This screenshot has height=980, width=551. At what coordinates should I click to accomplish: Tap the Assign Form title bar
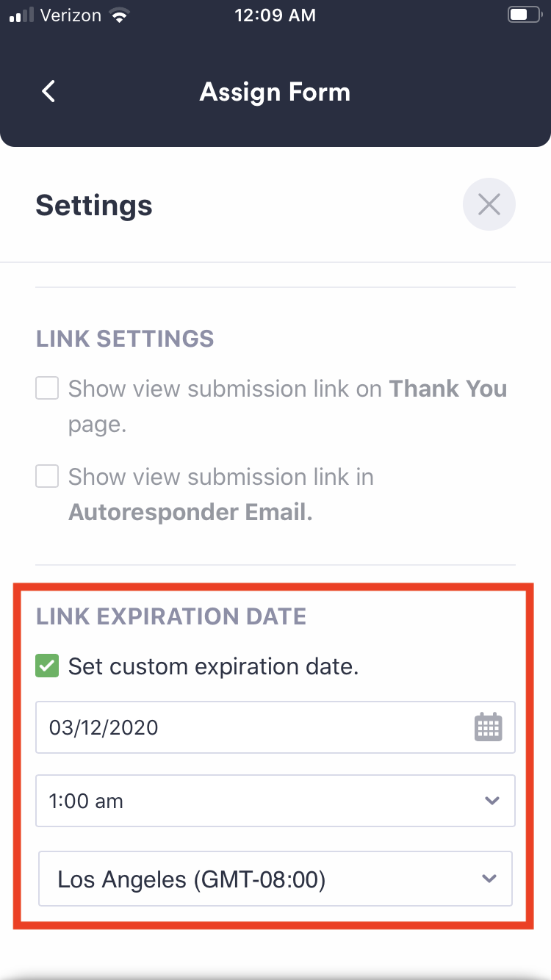tap(275, 91)
